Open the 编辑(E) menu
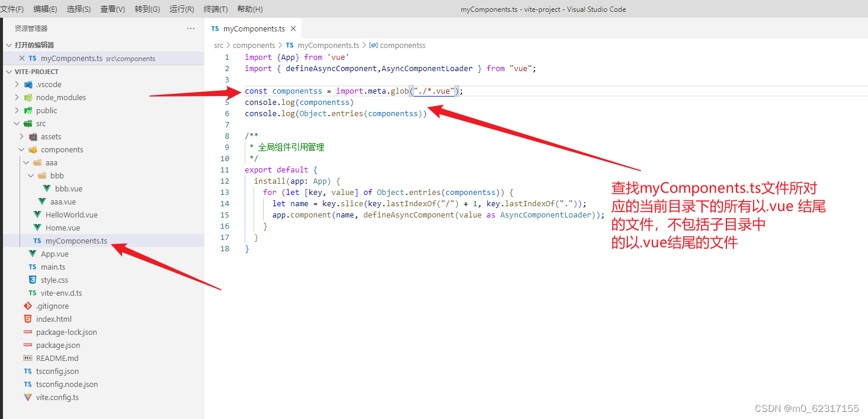This screenshot has width=868, height=419. [x=46, y=9]
